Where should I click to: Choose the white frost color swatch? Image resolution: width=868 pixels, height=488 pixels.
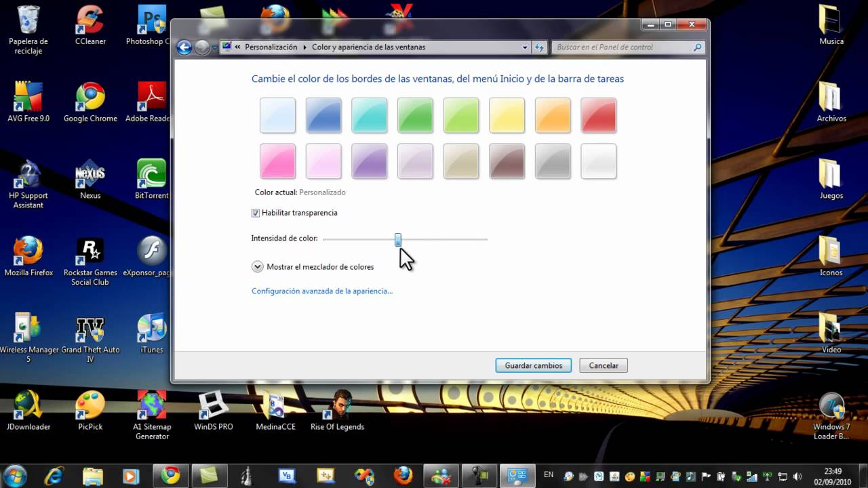(599, 161)
